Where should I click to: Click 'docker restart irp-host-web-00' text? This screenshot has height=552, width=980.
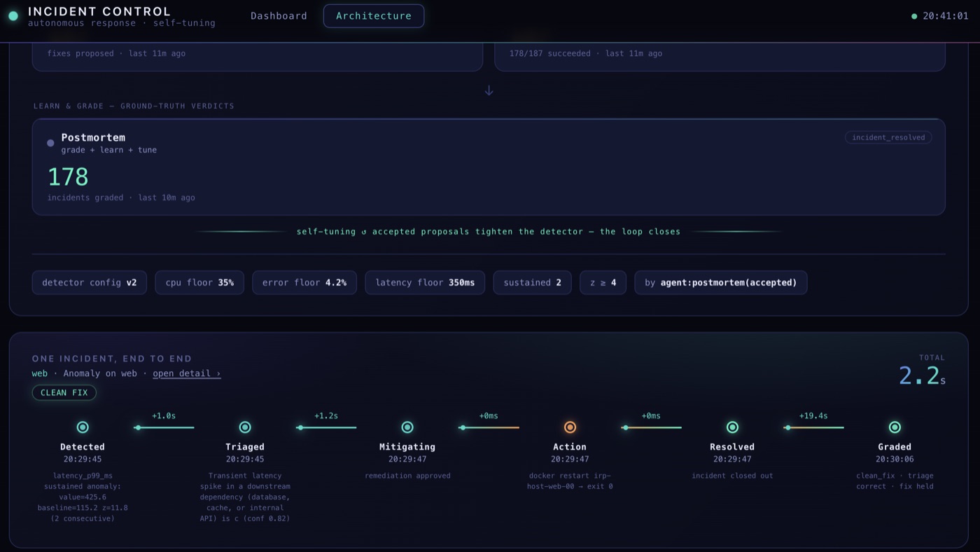(x=570, y=481)
